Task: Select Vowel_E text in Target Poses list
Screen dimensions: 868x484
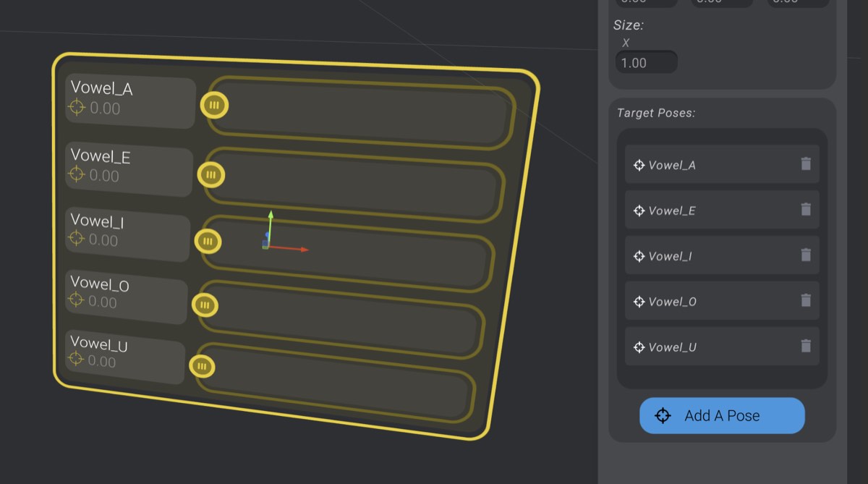Action: click(672, 211)
